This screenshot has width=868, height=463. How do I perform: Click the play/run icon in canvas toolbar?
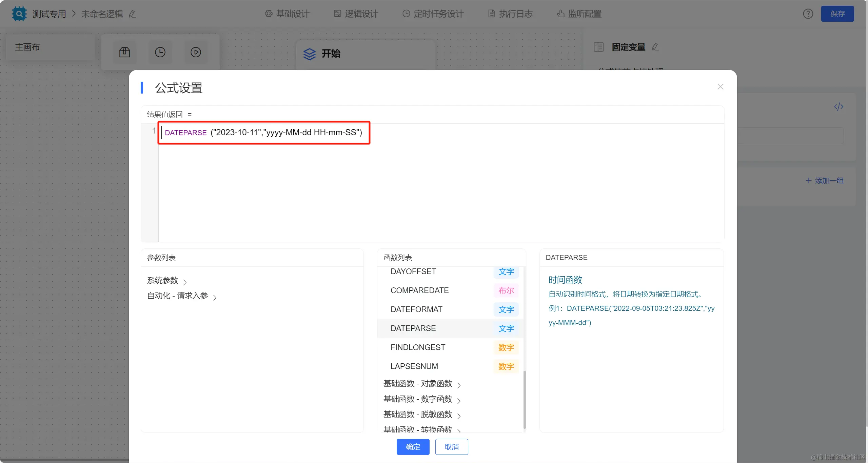[196, 52]
